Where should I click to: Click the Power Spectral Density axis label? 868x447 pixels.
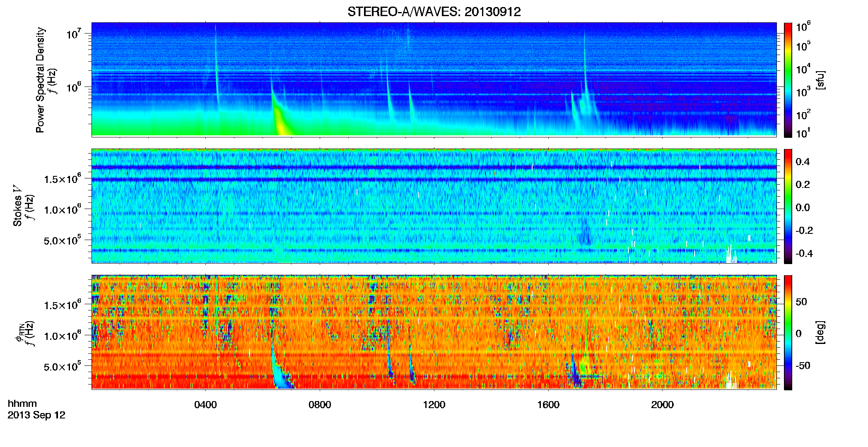pos(41,80)
